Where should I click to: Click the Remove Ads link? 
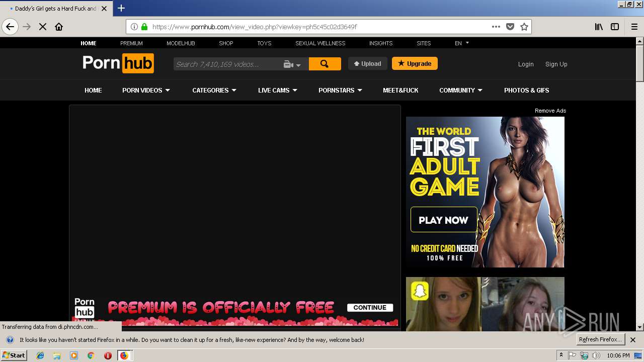(x=550, y=111)
